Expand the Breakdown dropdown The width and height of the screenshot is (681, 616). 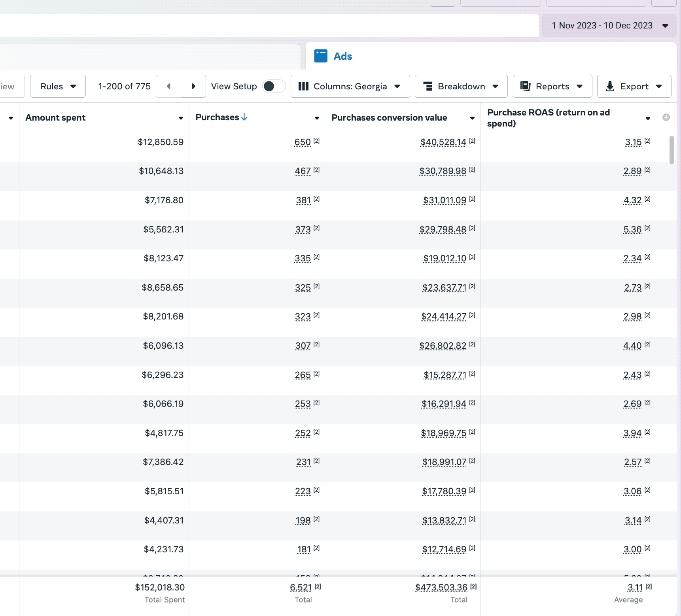(x=461, y=86)
